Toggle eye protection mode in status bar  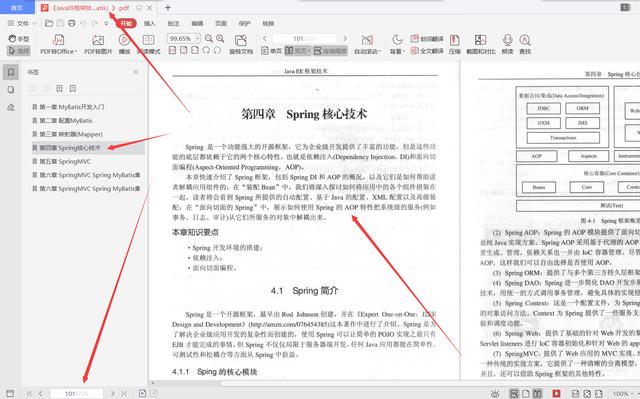[x=495, y=393]
